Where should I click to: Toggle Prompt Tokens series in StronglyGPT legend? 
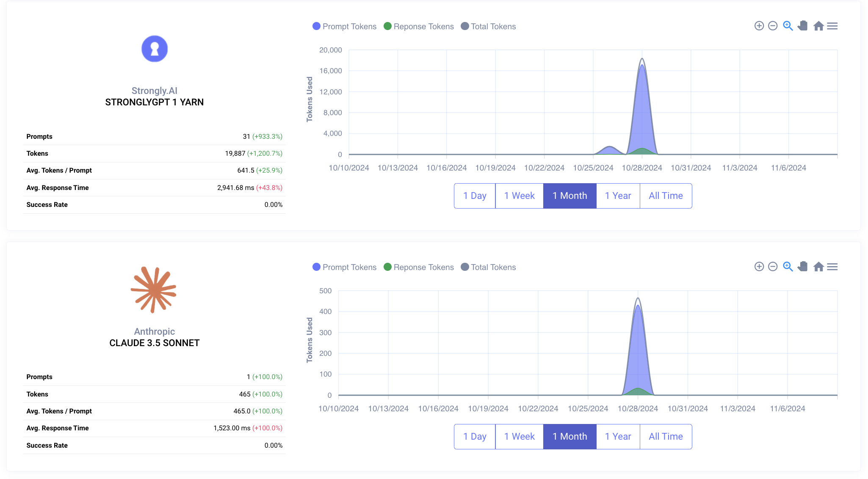(x=344, y=26)
